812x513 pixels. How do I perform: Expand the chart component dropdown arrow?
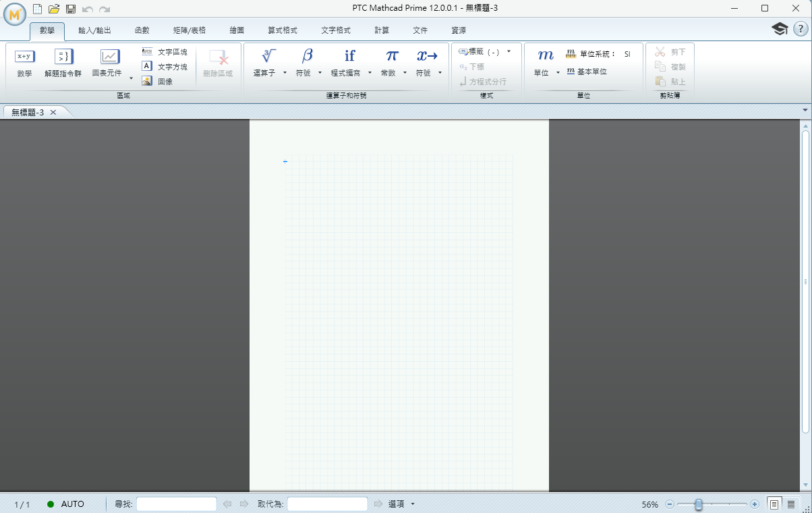coord(131,78)
